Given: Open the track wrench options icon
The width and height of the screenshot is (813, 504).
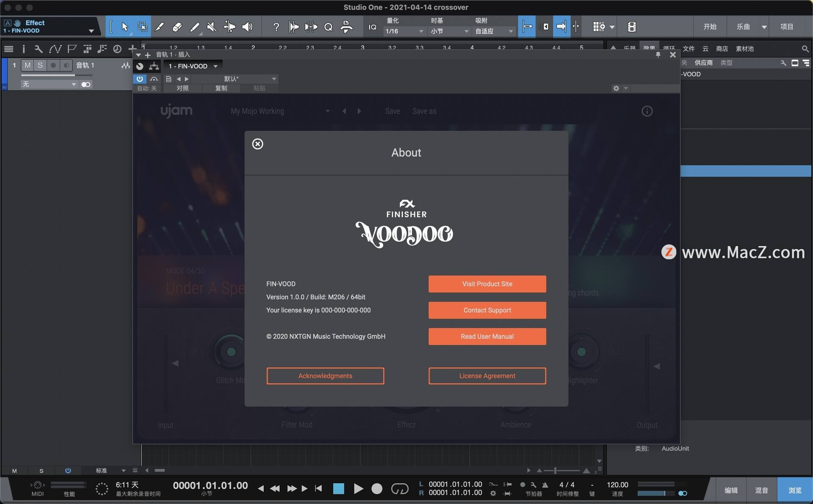Looking at the screenshot, I should coord(38,49).
